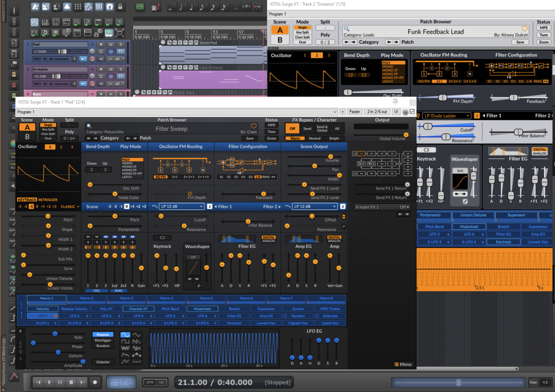Click the lock icon in the main toolbar
The width and height of the screenshot is (555, 392).
(120, 7)
